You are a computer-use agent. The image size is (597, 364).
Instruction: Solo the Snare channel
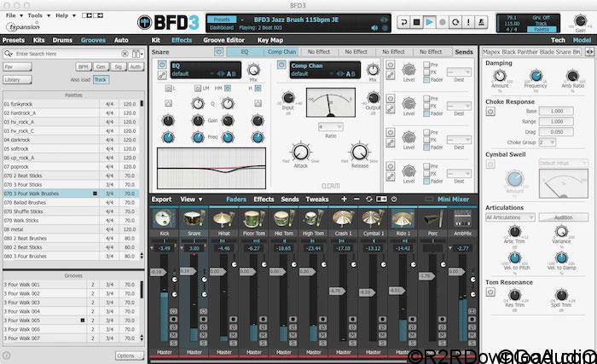click(204, 343)
